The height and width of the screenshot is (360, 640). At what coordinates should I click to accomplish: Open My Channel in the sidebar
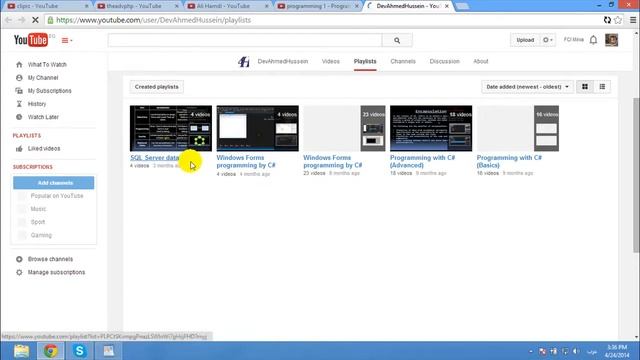click(x=43, y=78)
